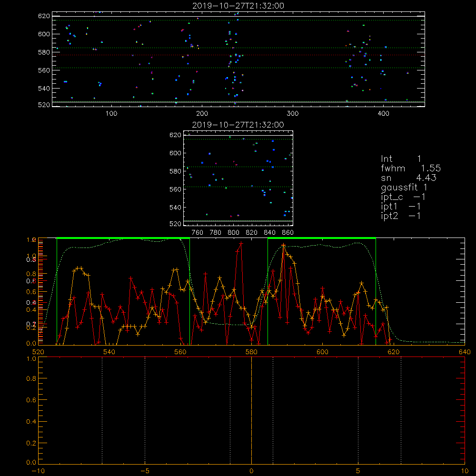This screenshot has width=476, height=476.
Task: Click x-axis label 5 on bottom plot
Action: pos(358,471)
